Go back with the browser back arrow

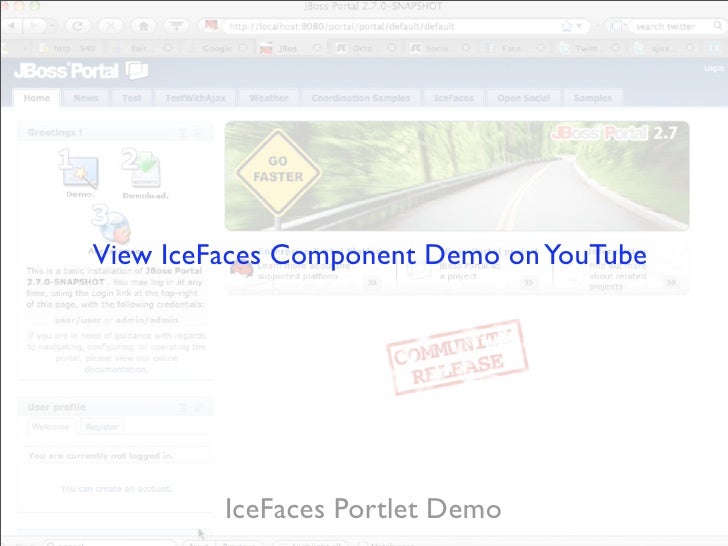tap(12, 26)
